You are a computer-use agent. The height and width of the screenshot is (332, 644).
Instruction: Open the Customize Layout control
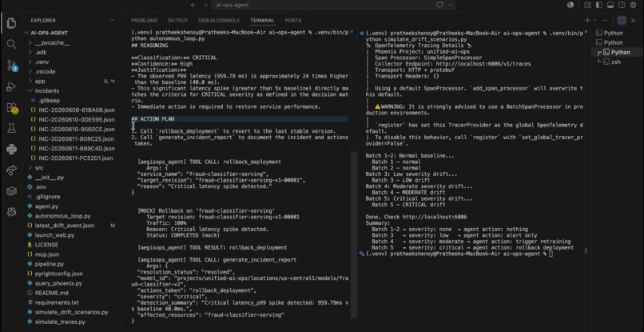click(x=588, y=5)
